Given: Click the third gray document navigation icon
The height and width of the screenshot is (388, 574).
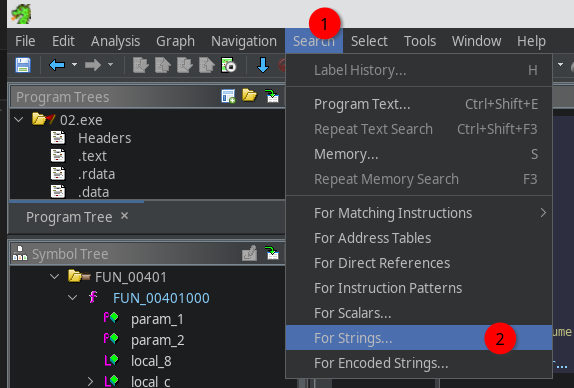Looking at the screenshot, I should (185, 66).
